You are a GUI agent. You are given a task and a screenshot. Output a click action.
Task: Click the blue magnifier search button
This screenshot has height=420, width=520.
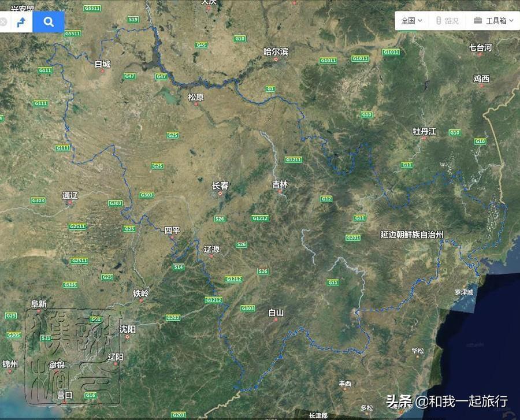(49, 22)
